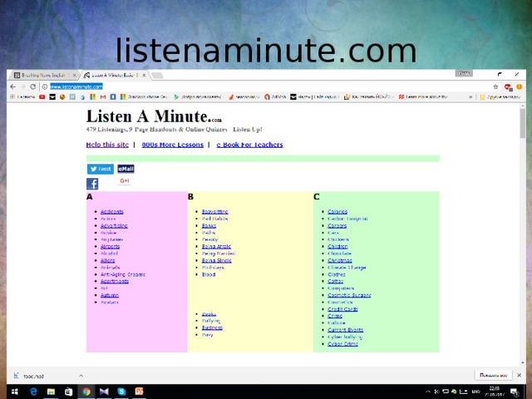The height and width of the screenshot is (399, 532).
Task: Click the G+1 share button
Action: point(125,181)
